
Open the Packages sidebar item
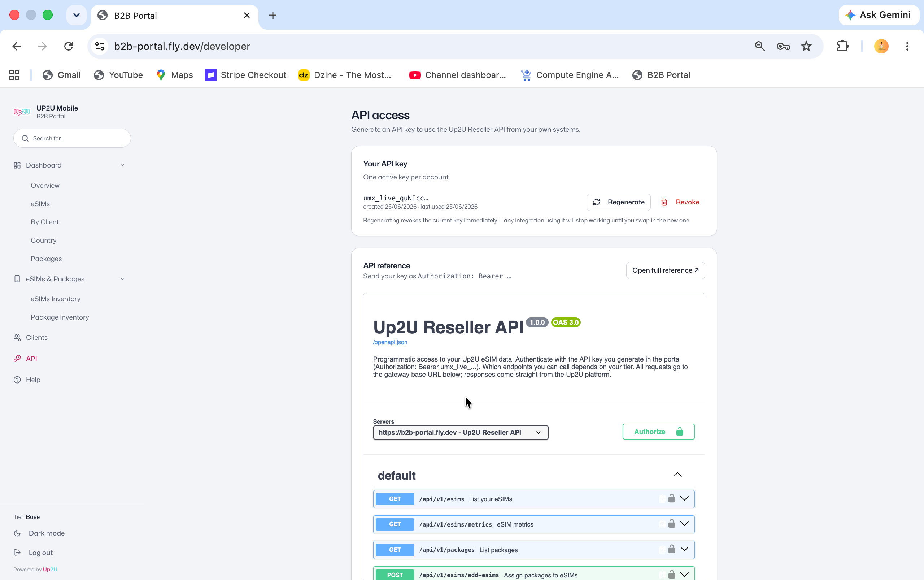[46, 259]
